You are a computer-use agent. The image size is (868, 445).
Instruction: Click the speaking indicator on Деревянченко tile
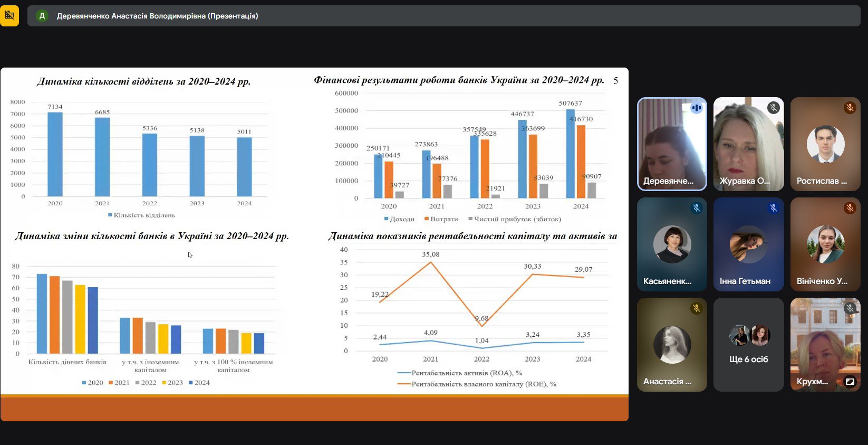[697, 108]
